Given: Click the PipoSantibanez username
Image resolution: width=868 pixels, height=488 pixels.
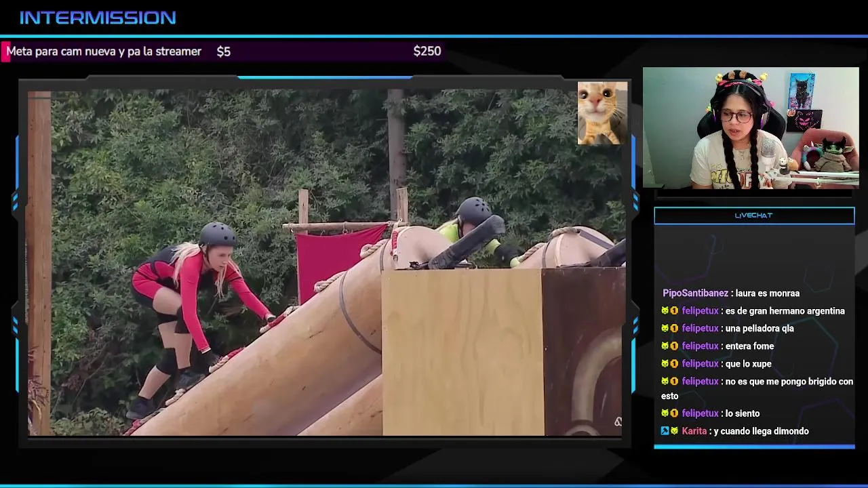Looking at the screenshot, I should tap(695, 293).
